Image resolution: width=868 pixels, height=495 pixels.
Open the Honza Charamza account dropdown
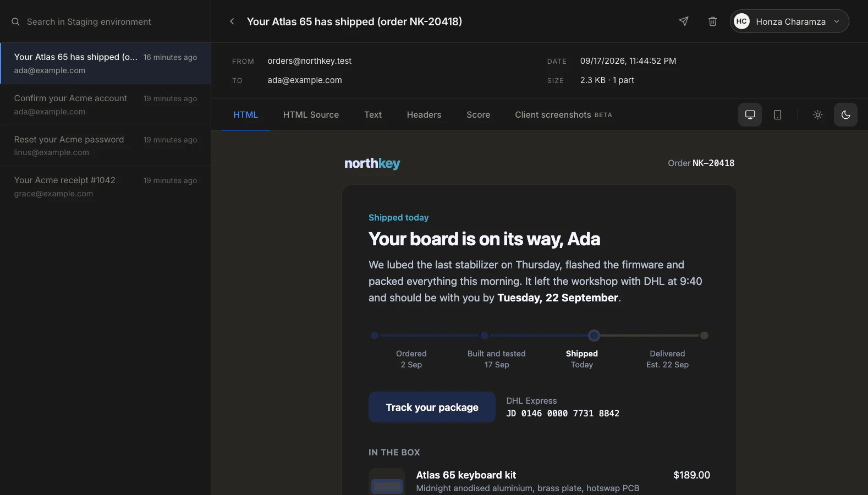(789, 21)
